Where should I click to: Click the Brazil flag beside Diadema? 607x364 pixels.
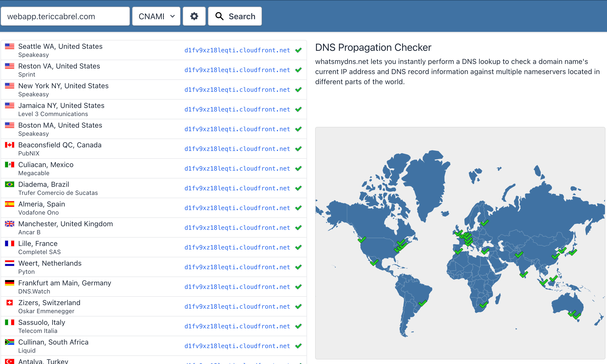pos(10,184)
